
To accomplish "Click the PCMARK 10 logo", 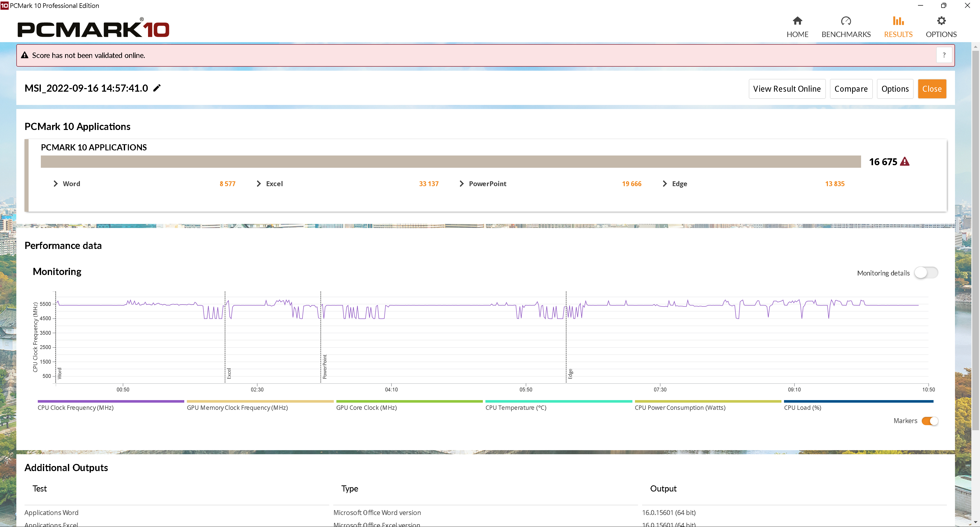I will point(93,28).
